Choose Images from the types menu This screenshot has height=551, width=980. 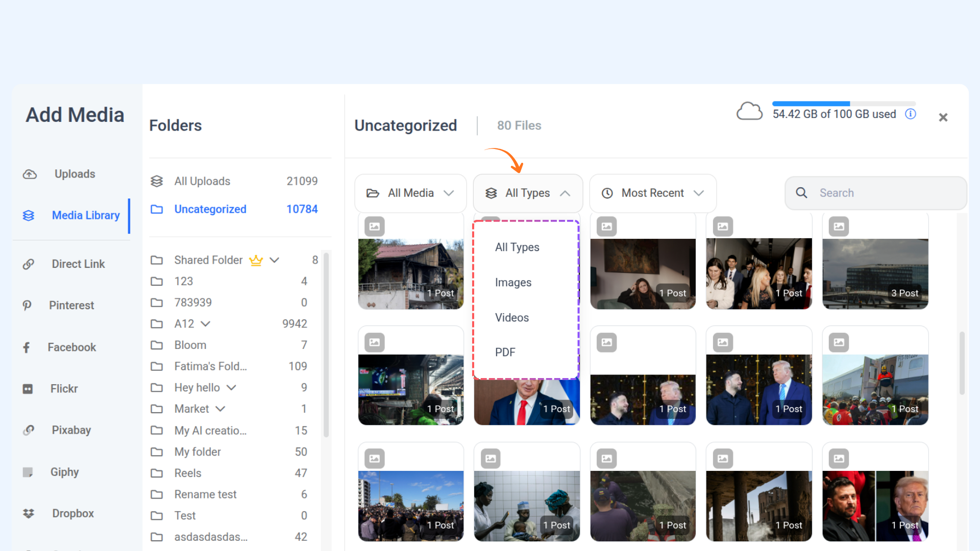[x=513, y=283]
